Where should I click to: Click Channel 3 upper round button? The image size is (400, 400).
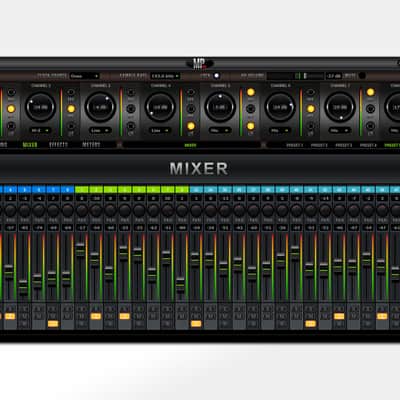(131, 92)
